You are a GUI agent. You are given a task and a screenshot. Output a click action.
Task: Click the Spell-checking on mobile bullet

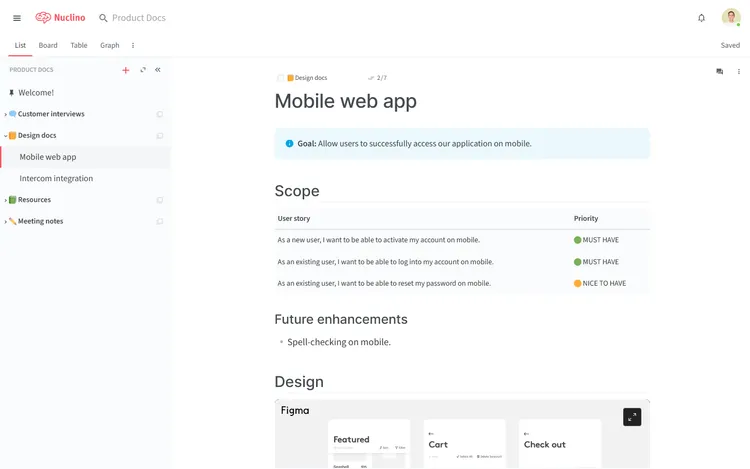pyautogui.click(x=339, y=342)
